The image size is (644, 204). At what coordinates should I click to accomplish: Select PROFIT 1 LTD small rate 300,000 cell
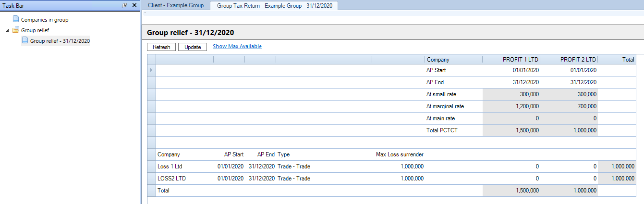click(511, 94)
